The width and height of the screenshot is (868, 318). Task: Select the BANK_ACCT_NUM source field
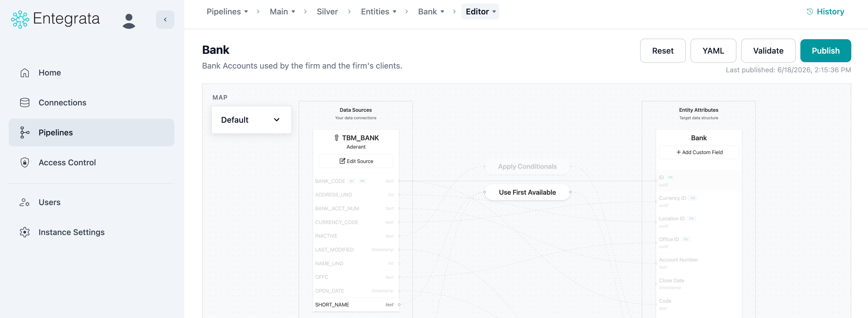(x=356, y=209)
